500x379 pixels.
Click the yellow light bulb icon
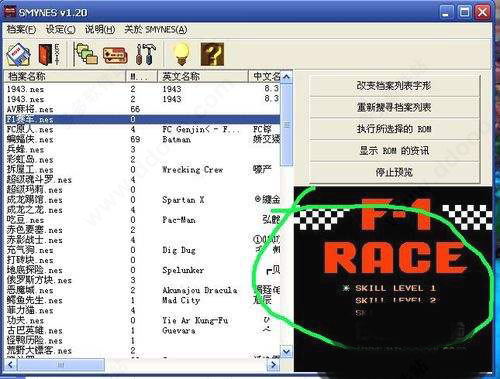[181, 54]
